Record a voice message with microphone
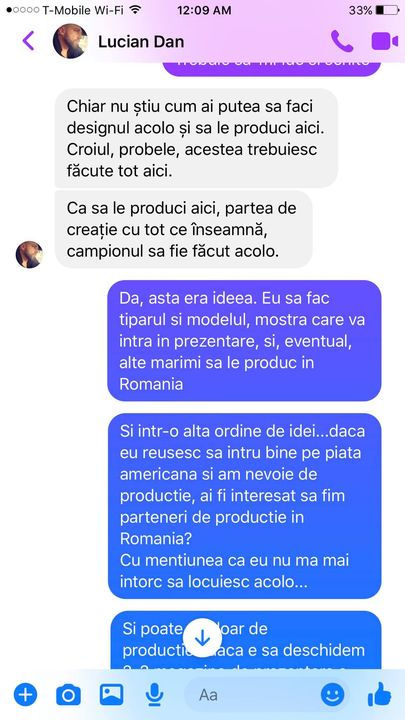The width and height of the screenshot is (405, 720). point(155,695)
